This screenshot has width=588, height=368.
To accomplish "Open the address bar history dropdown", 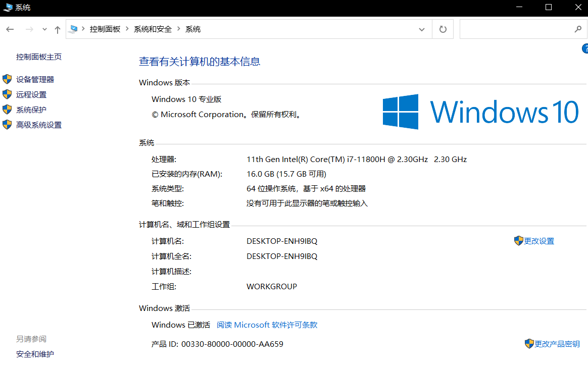I will (x=422, y=29).
